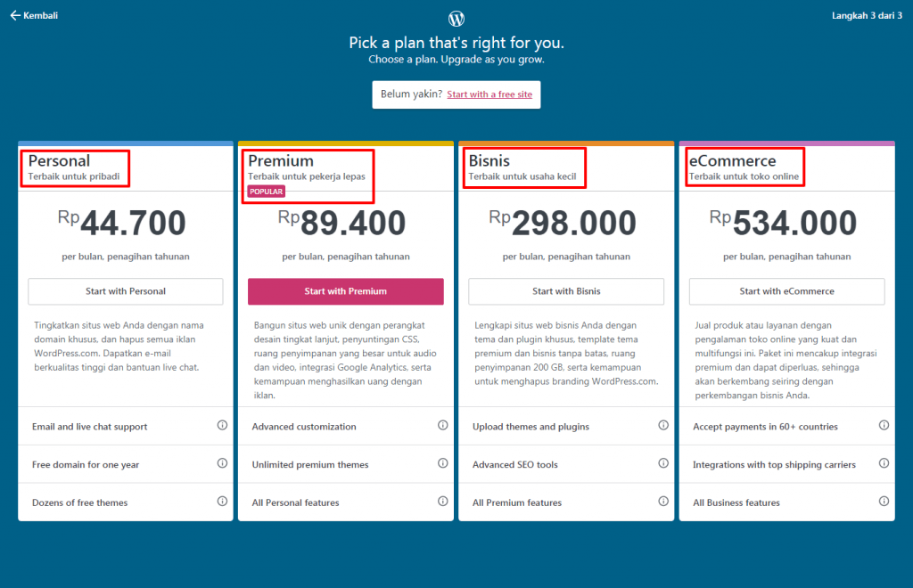Open info icon for Advanced customization
Image resolution: width=913 pixels, height=588 pixels.
point(442,426)
